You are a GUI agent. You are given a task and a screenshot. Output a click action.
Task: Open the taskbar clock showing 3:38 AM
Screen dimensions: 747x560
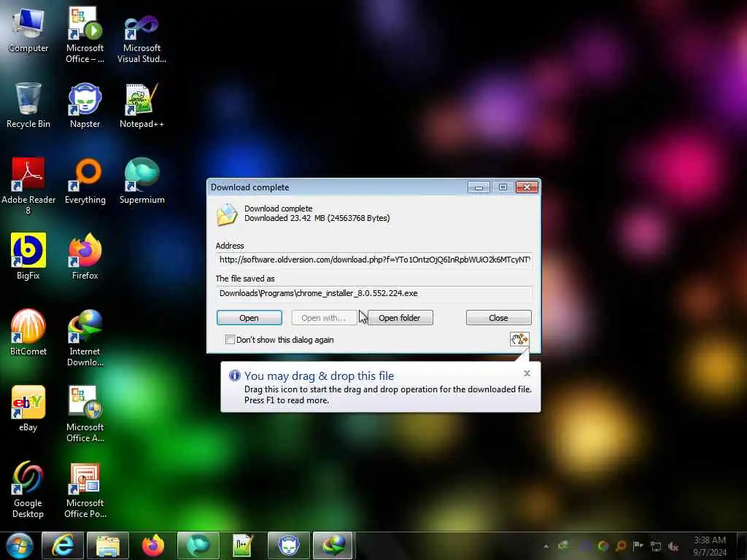coord(709,546)
